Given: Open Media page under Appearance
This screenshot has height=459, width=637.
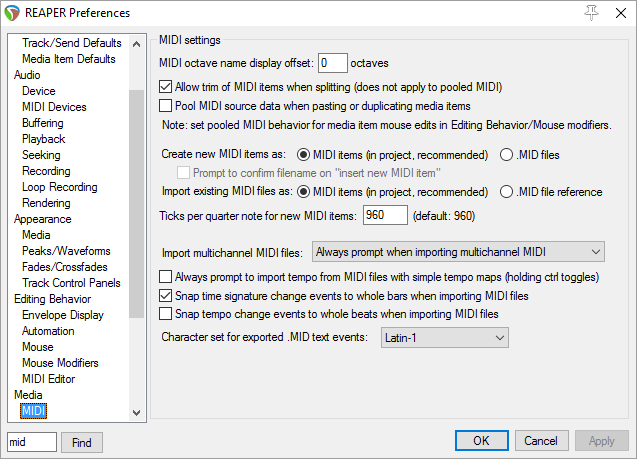Looking at the screenshot, I should coord(36,235).
